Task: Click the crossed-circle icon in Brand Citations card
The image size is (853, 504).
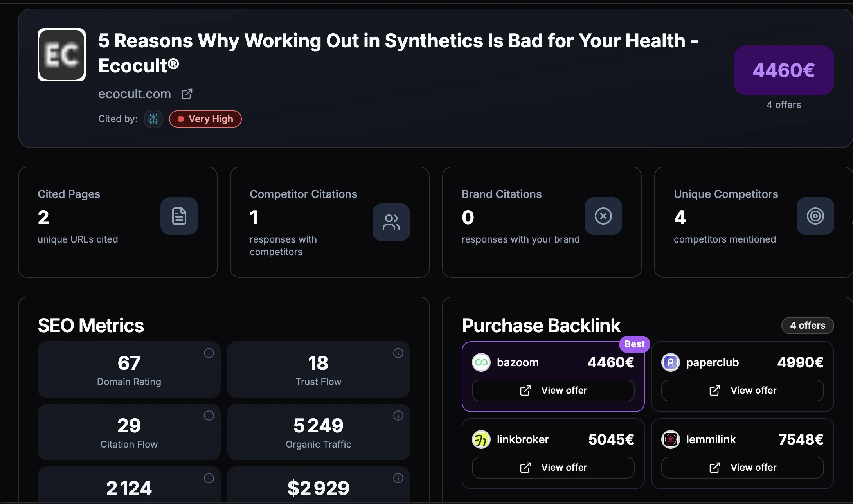Action: (x=603, y=216)
